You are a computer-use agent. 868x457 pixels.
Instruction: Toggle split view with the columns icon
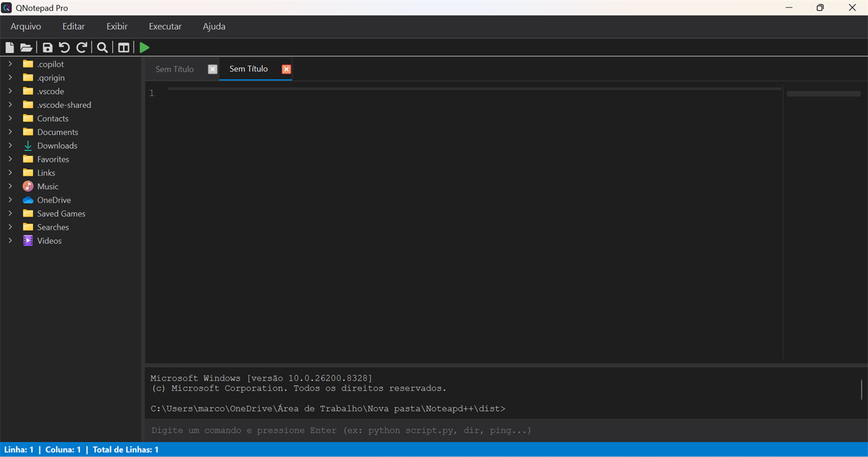(124, 47)
